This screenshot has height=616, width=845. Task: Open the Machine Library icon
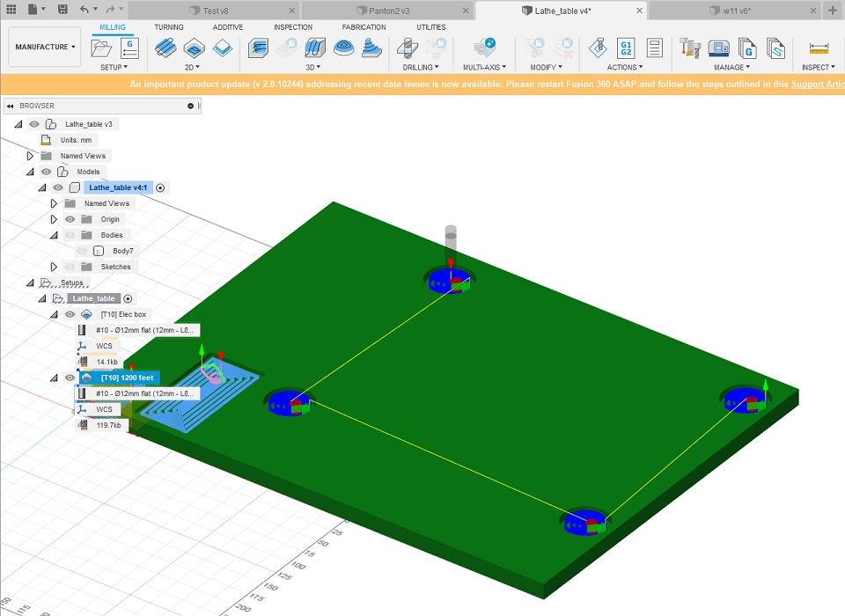point(718,48)
